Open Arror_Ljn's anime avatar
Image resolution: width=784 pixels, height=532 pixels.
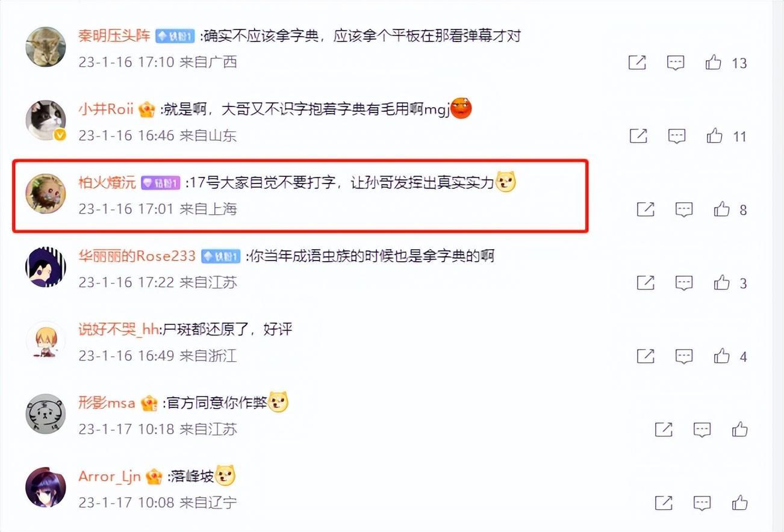pos(46,487)
